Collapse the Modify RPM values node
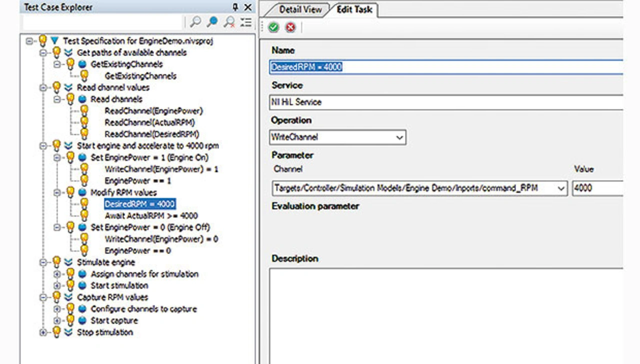The height and width of the screenshot is (364, 640). click(x=57, y=192)
